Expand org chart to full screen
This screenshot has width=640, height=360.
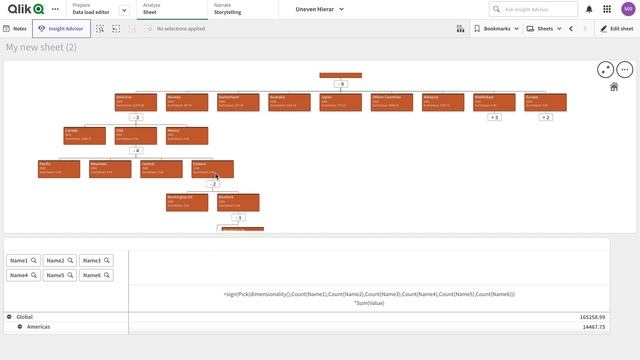pyautogui.click(x=605, y=70)
